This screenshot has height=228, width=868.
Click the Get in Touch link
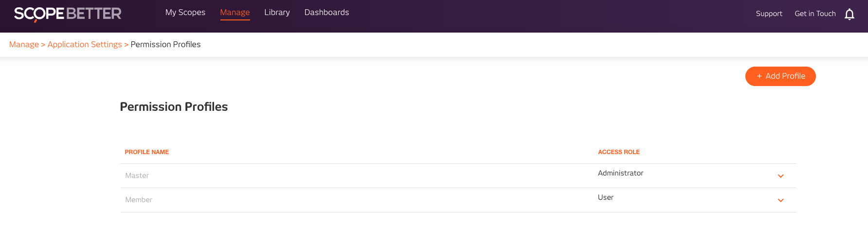(815, 14)
